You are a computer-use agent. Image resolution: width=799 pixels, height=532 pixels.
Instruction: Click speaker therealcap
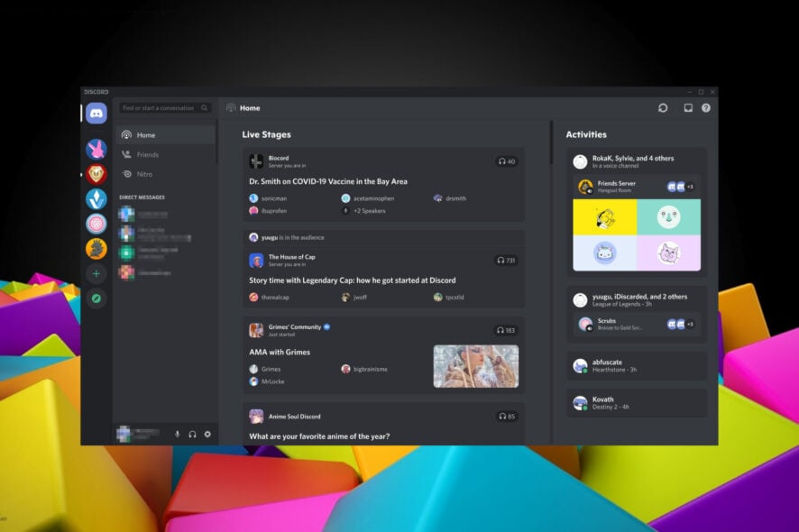pos(269,297)
